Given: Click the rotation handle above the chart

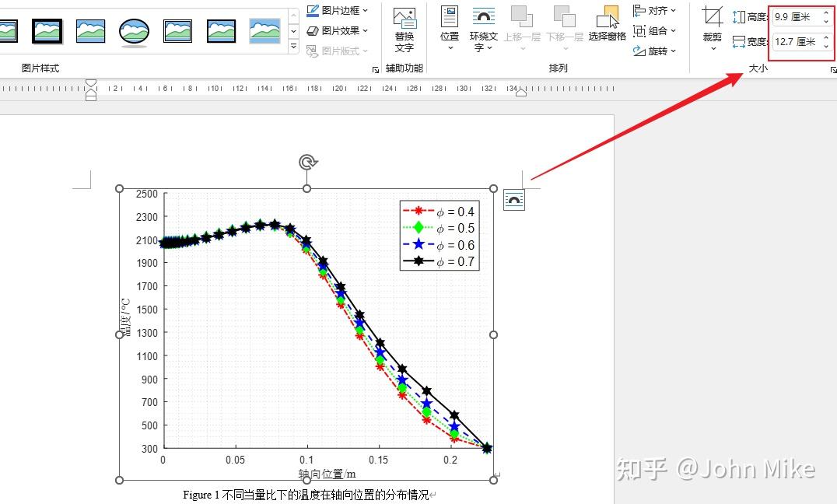Looking at the screenshot, I should 307,162.
